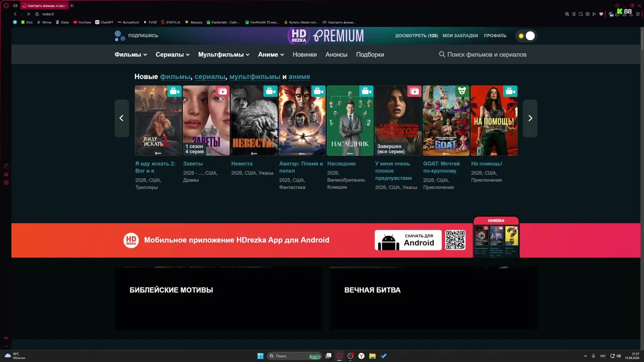This screenshot has width=644, height=362.
Task: Open МОИ ЗАКЛАДКИ page
Action: point(460,36)
